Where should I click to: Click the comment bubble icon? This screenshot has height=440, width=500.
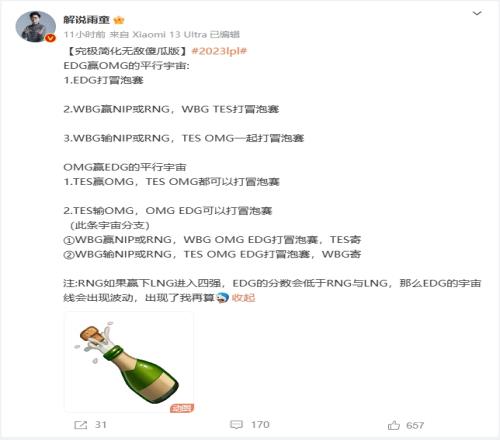(x=236, y=425)
